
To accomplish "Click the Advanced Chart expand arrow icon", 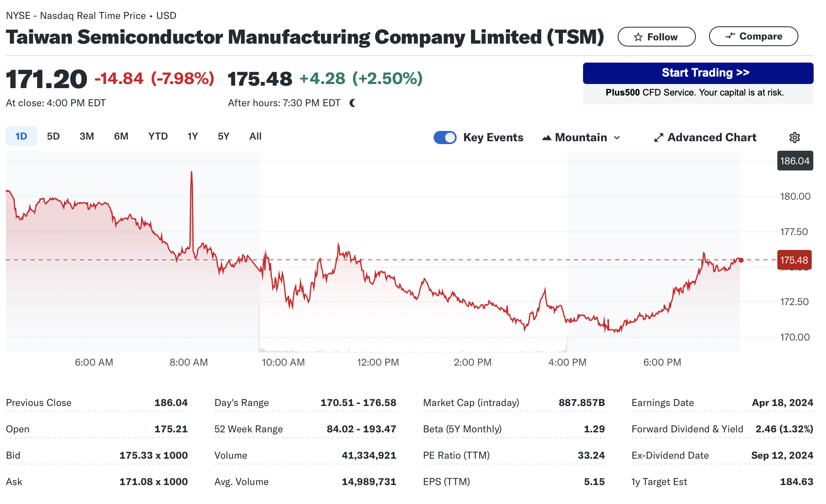I will pyautogui.click(x=659, y=138).
